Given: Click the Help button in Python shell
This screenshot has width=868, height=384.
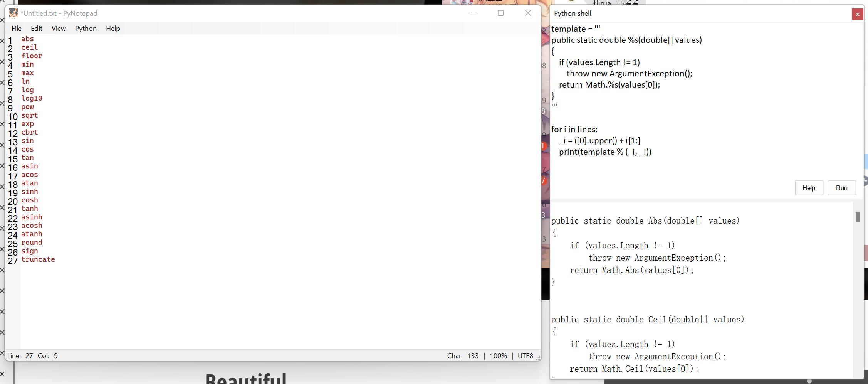Looking at the screenshot, I should click(809, 188).
